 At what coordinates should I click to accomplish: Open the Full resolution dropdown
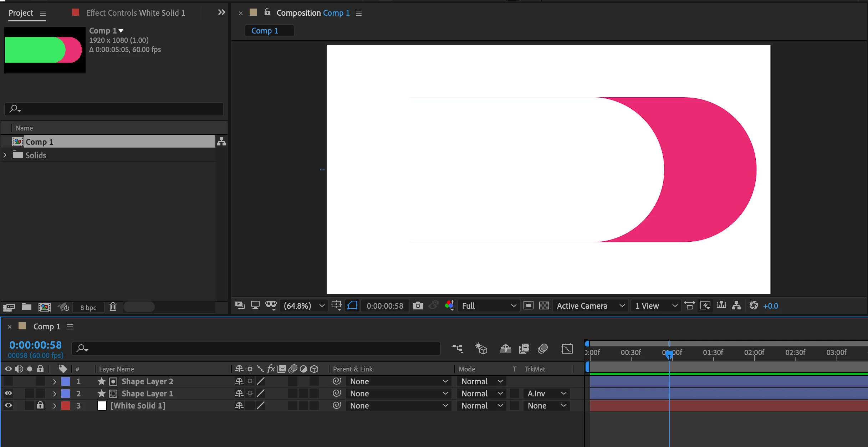pyautogui.click(x=488, y=306)
